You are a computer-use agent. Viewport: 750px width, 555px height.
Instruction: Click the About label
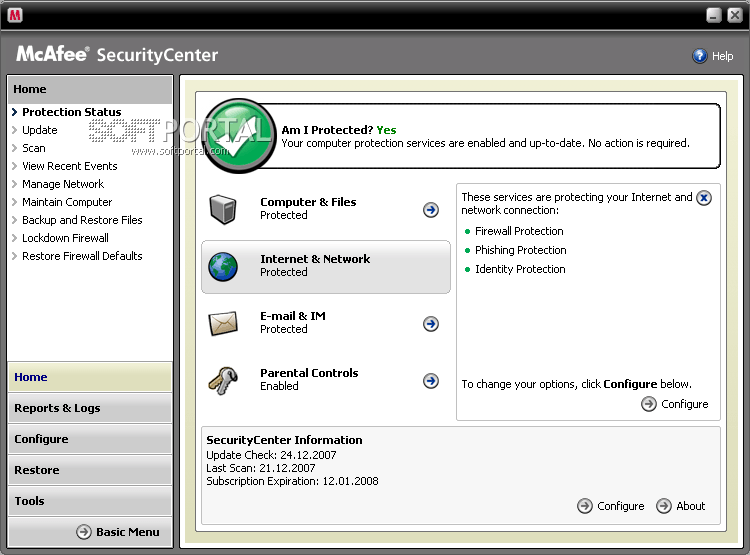coord(691,506)
